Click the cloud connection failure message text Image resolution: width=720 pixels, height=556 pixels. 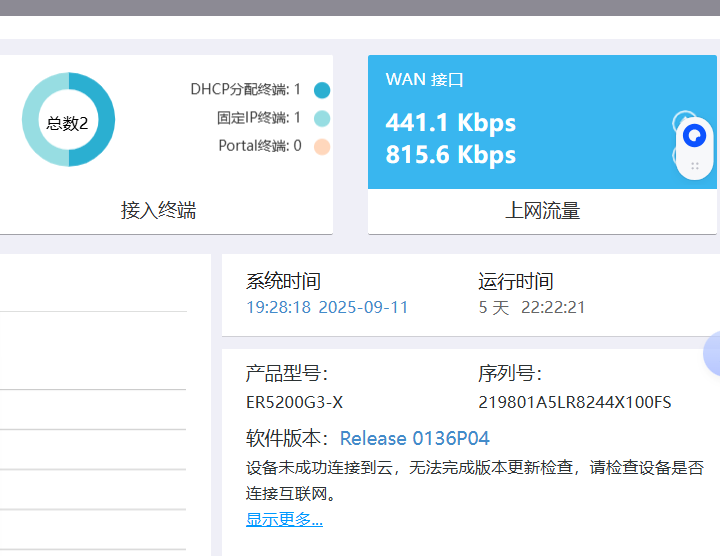tap(475, 481)
